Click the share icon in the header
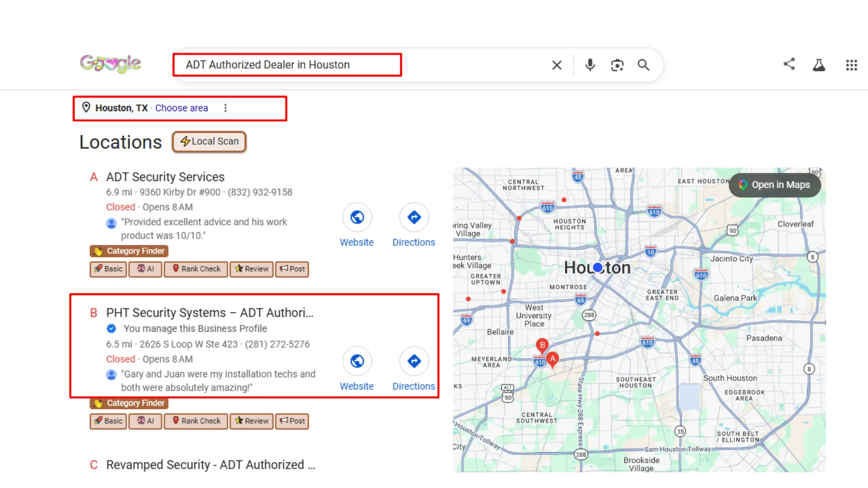The image size is (868, 488). (x=789, y=64)
